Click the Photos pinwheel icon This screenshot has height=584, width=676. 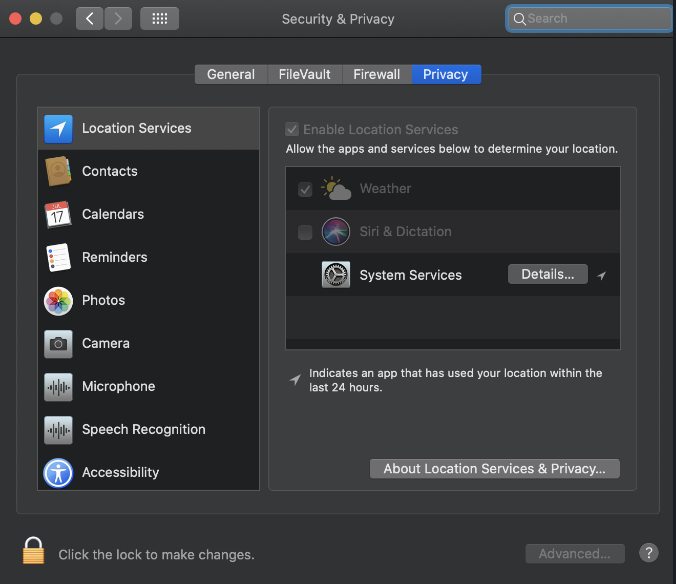coord(58,301)
